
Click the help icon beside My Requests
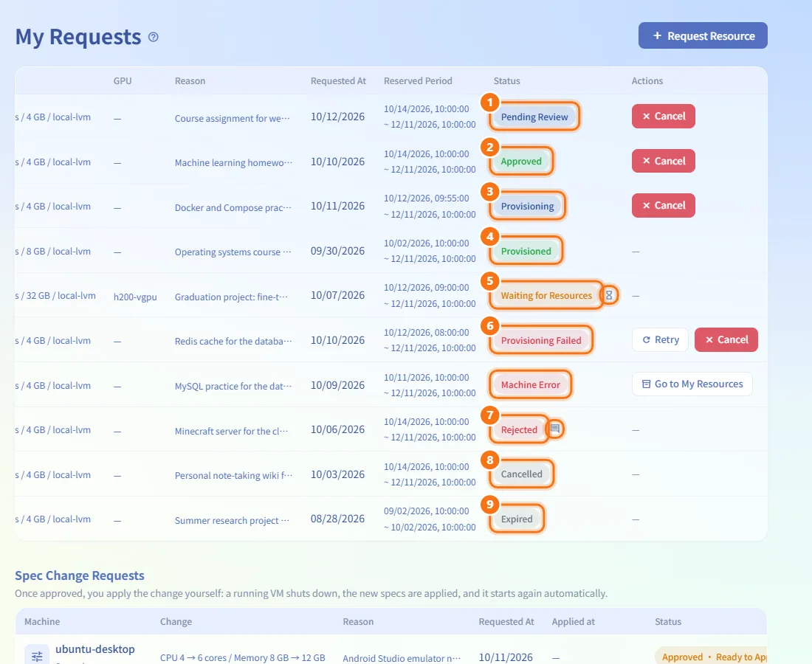point(154,37)
